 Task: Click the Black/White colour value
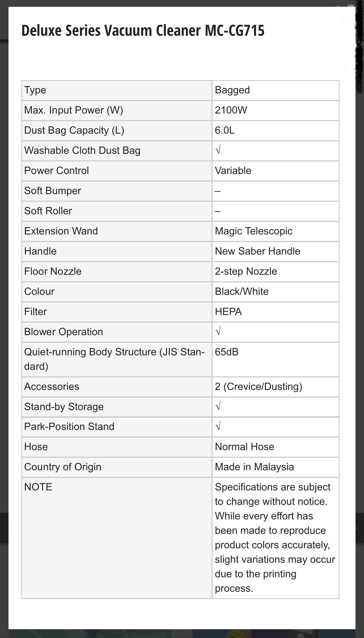242,291
